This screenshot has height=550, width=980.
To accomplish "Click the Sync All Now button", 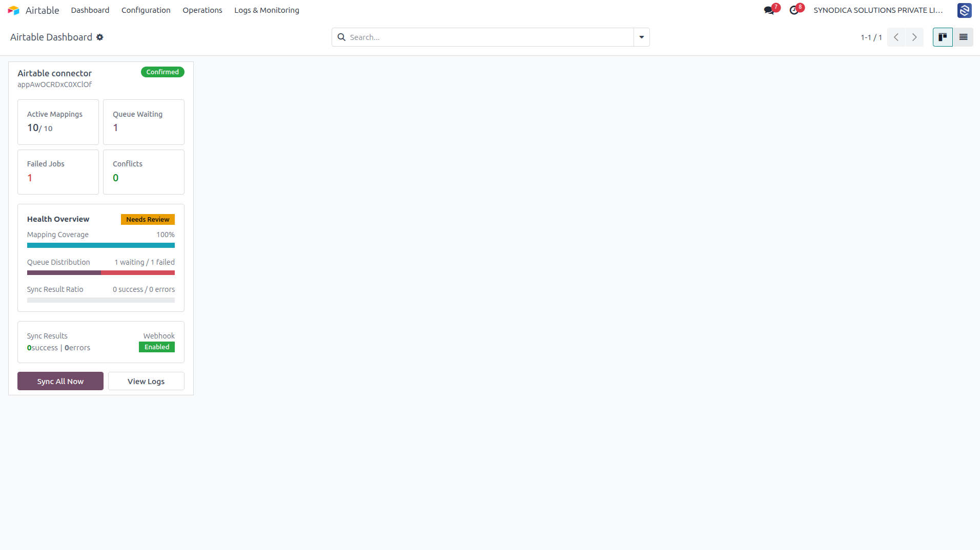I will coord(60,381).
